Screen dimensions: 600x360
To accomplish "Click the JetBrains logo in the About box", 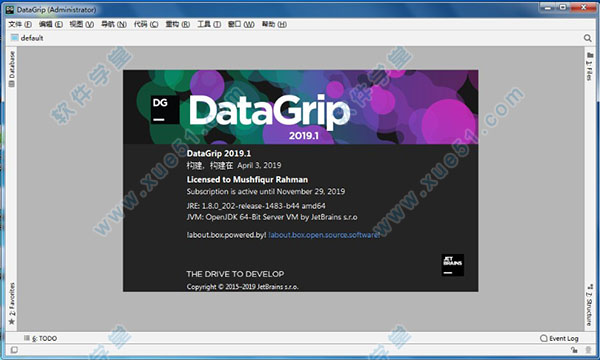I will click(452, 265).
